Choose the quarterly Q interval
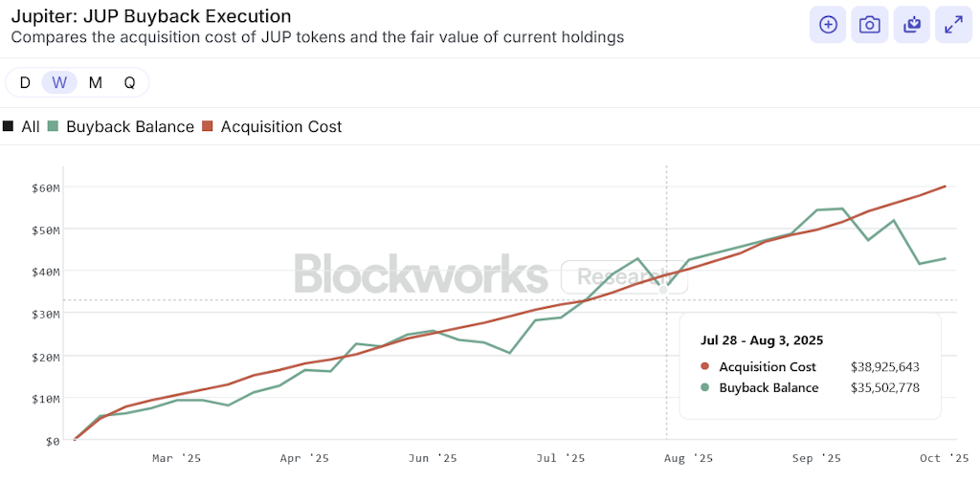This screenshot has height=481, width=980. [129, 82]
